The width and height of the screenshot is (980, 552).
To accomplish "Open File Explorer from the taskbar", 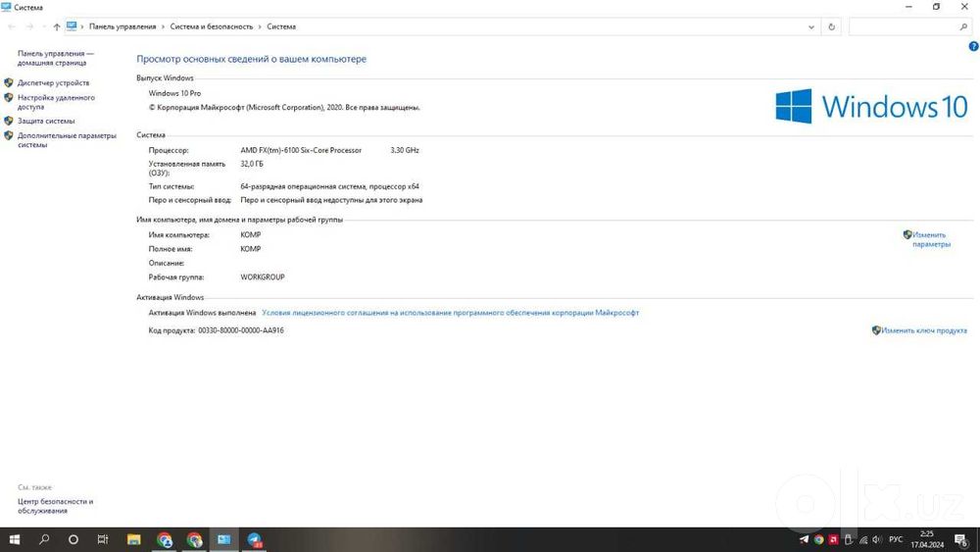I will [x=133, y=539].
